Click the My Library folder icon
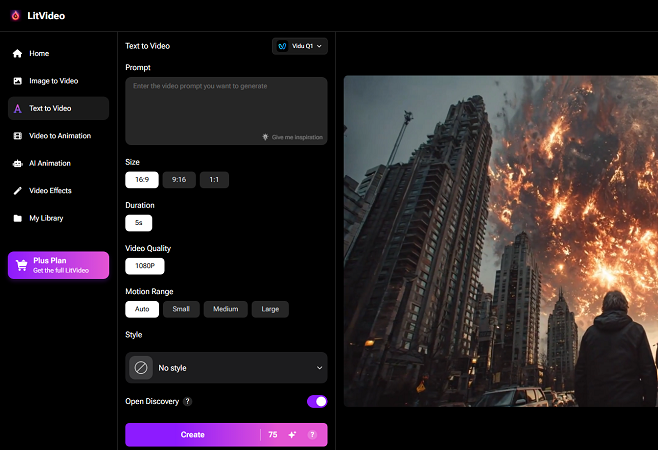Image resolution: width=658 pixels, height=450 pixels. tap(17, 218)
